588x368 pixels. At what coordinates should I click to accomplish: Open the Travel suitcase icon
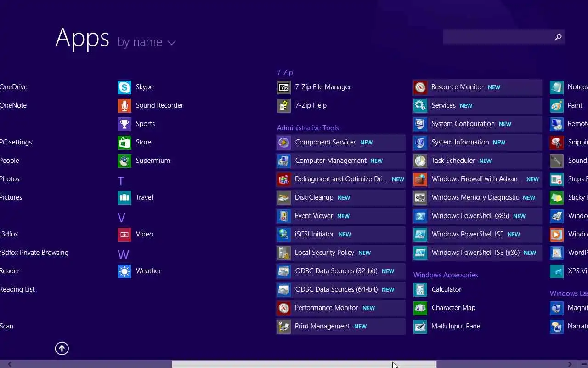[124, 197]
